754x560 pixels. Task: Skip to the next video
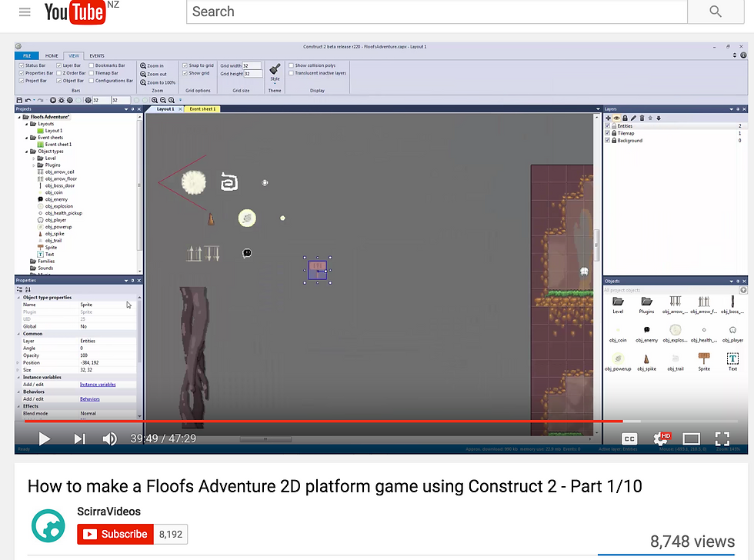click(x=79, y=438)
